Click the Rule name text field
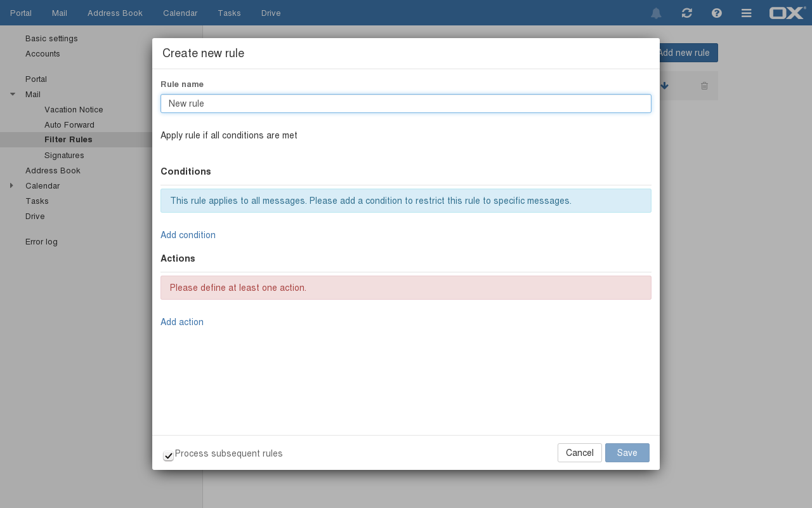Image resolution: width=812 pixels, height=508 pixels. click(406, 104)
